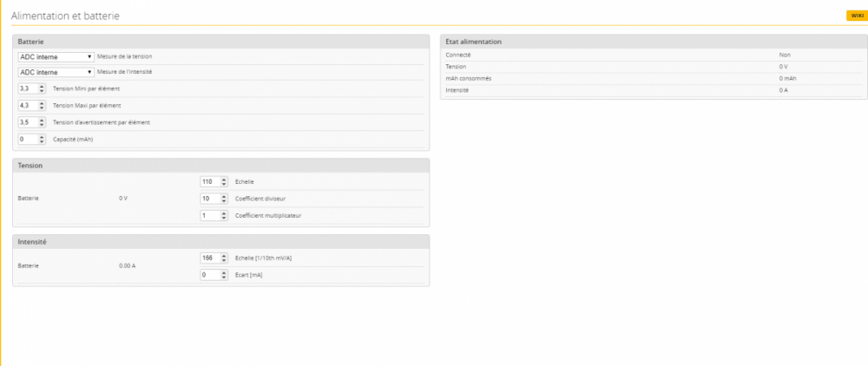Focus the Tension Echelle value field
The width and height of the screenshot is (868, 366).
(x=207, y=181)
